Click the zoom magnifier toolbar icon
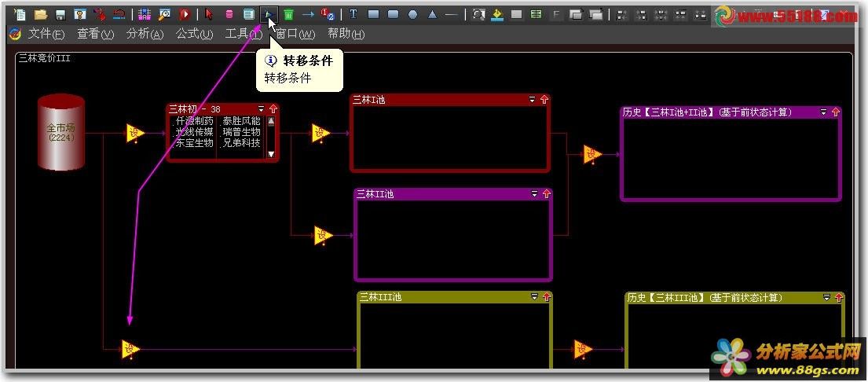868x382 pixels. (x=478, y=14)
